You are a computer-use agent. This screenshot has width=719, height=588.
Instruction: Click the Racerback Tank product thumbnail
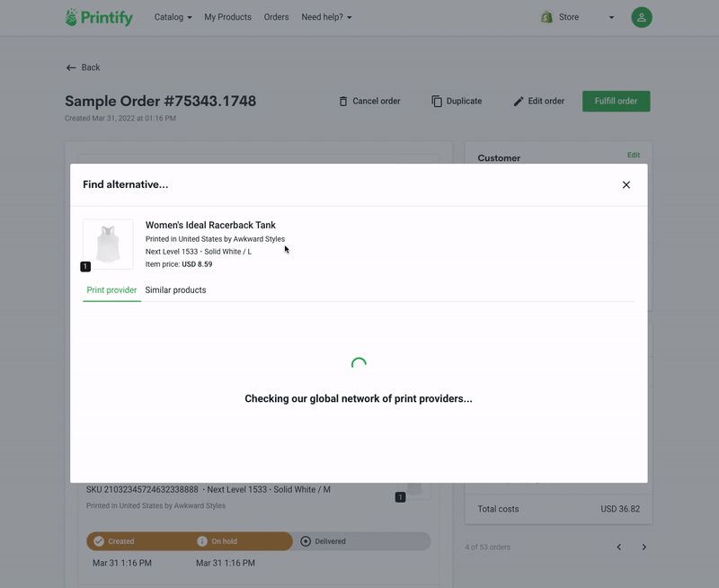(x=108, y=244)
